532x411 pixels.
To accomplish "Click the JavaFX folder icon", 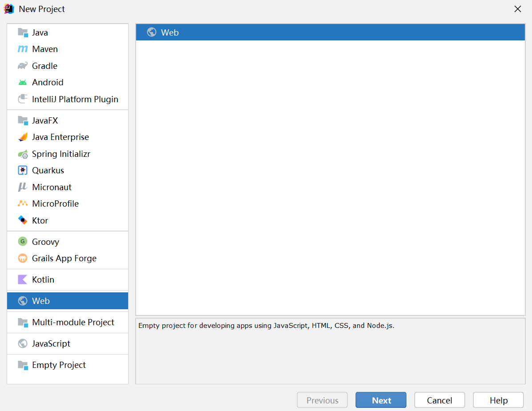I will tap(23, 120).
